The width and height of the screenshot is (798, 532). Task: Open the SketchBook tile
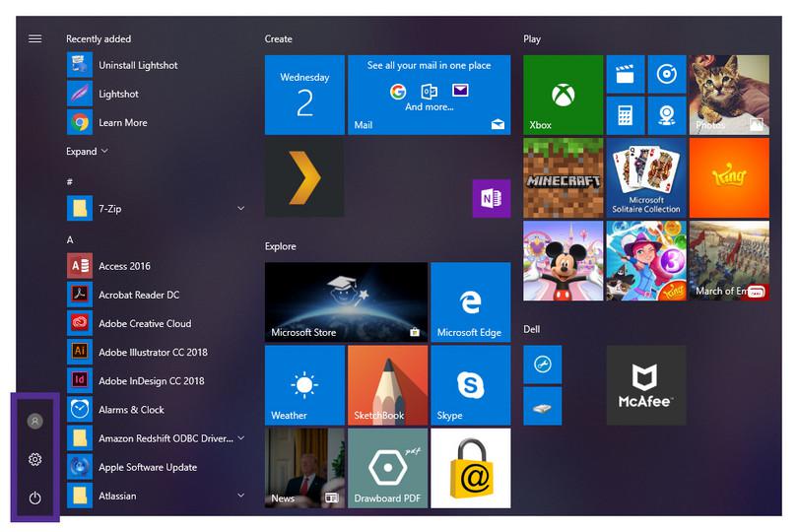point(387,385)
